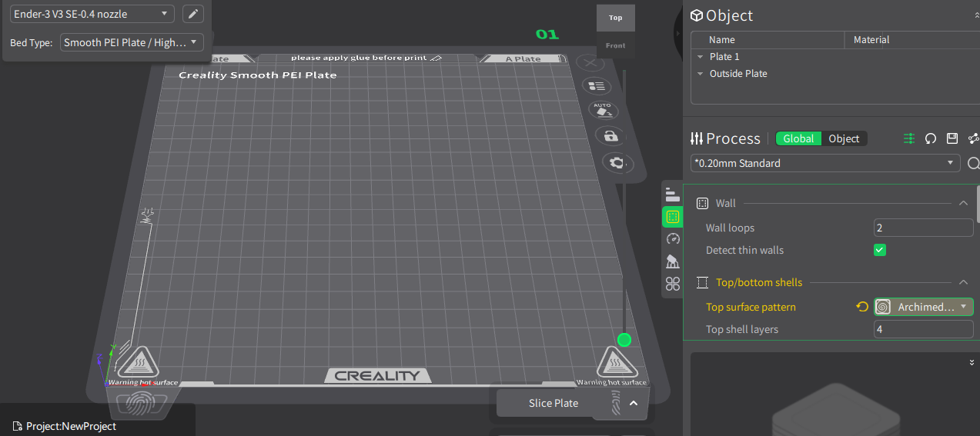Click the right sidebar collapse arrow

680,35
